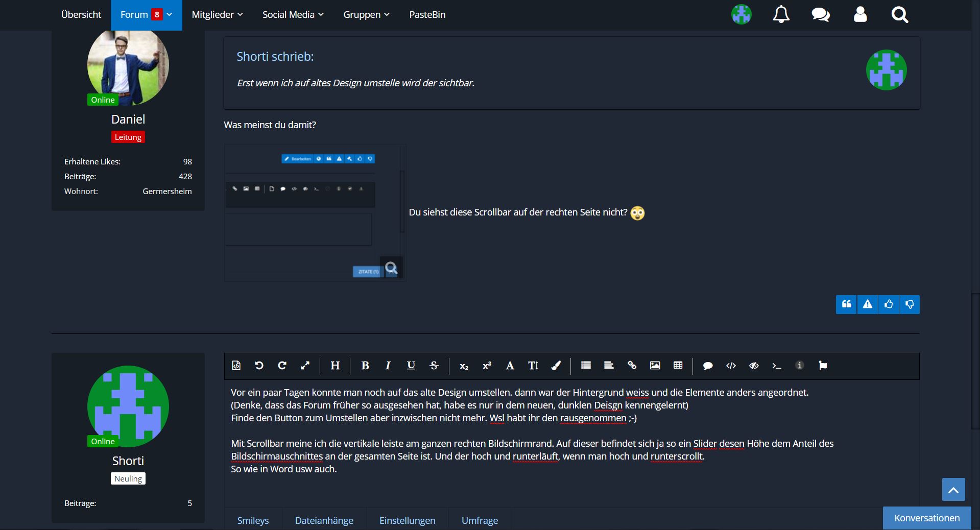Click the thumbs-up like button on Daniel's post
Screen dimensions: 980x530
coord(889,304)
